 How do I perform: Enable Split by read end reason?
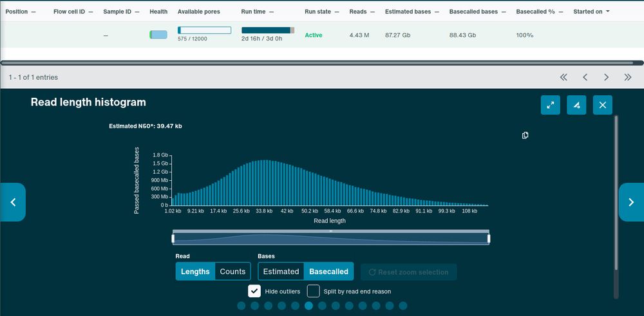click(x=314, y=291)
